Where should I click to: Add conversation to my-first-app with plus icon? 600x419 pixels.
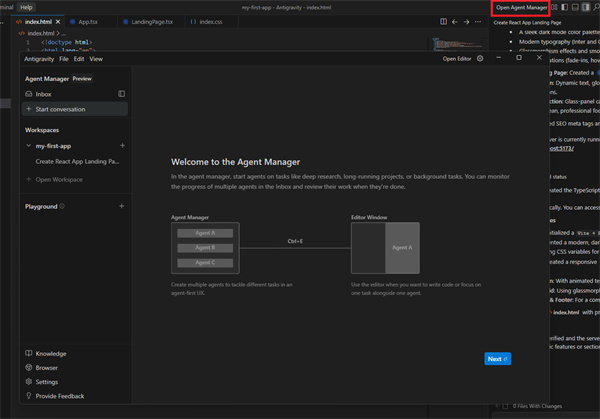click(x=122, y=146)
